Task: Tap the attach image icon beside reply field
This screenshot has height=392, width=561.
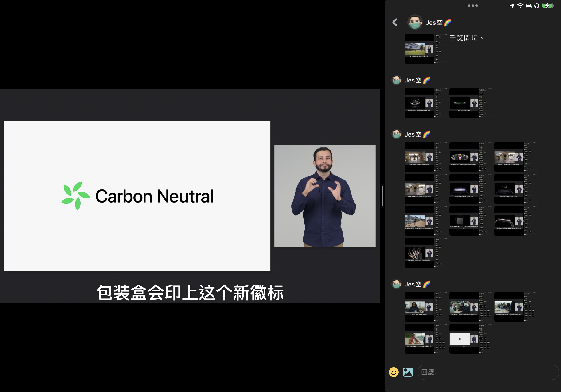Action: (408, 372)
